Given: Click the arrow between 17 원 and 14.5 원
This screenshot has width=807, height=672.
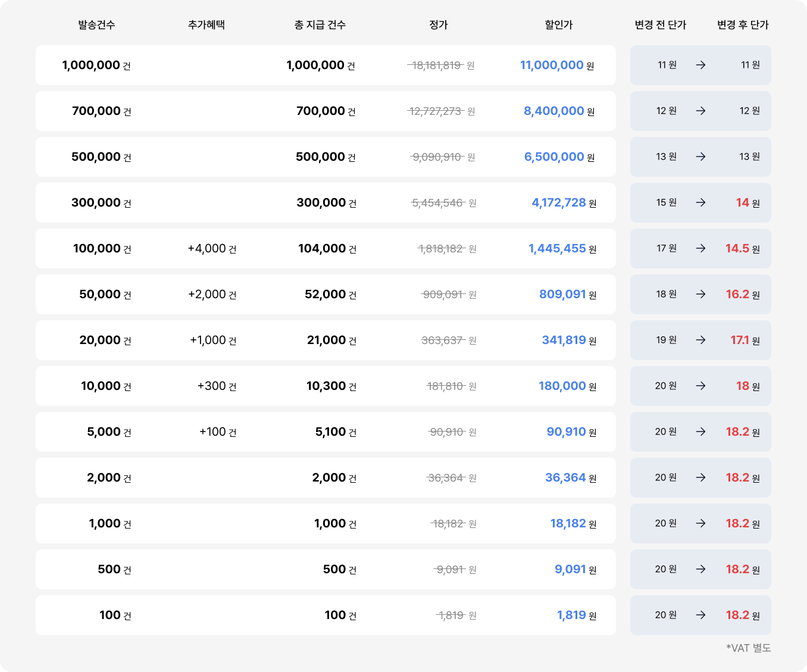Looking at the screenshot, I should (x=700, y=248).
